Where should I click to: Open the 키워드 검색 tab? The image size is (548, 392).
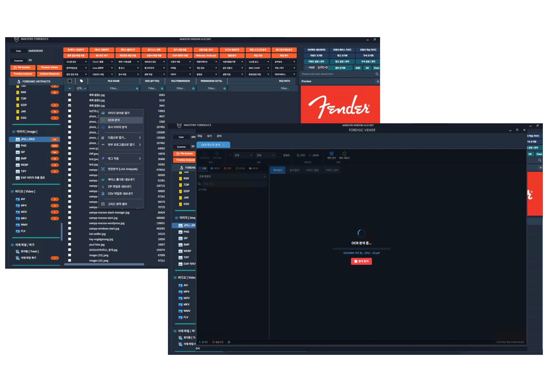click(x=332, y=170)
